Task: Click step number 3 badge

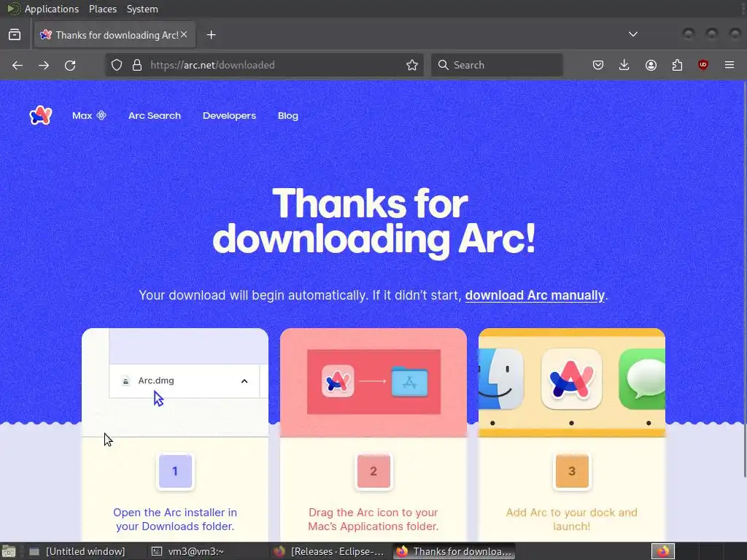Action: coord(572,471)
